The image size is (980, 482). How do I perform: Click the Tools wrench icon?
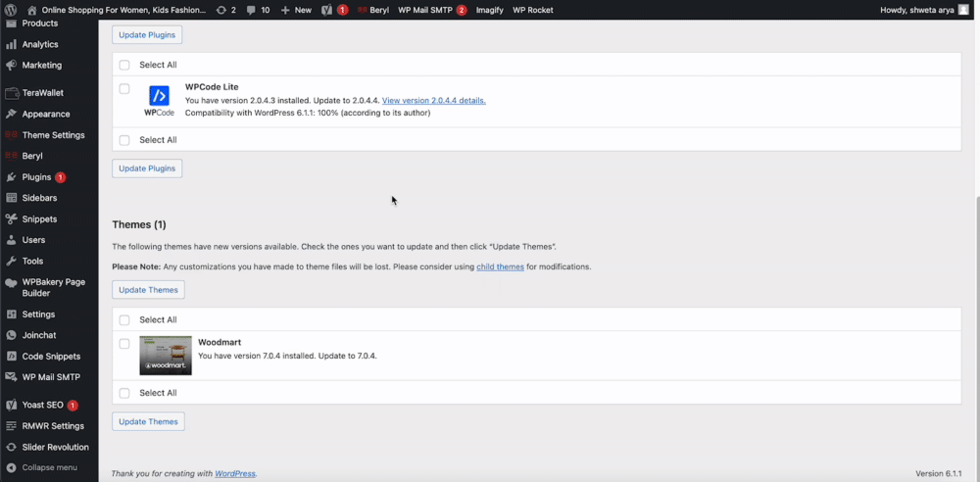tap(11, 261)
